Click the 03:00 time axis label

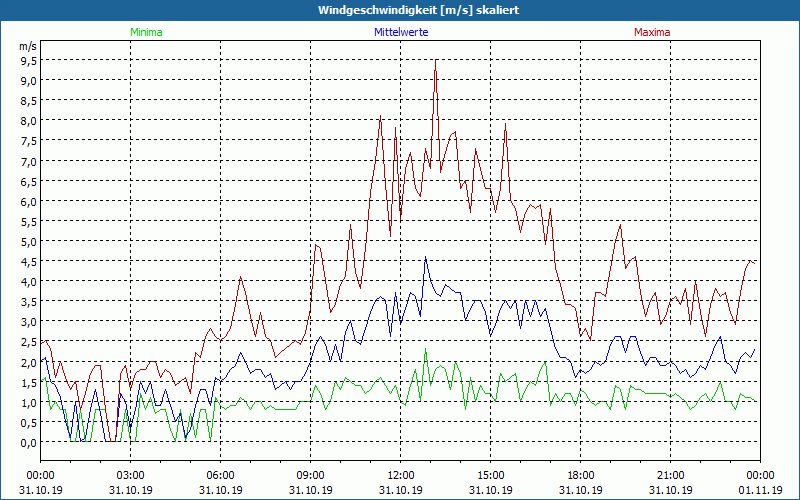click(131, 476)
